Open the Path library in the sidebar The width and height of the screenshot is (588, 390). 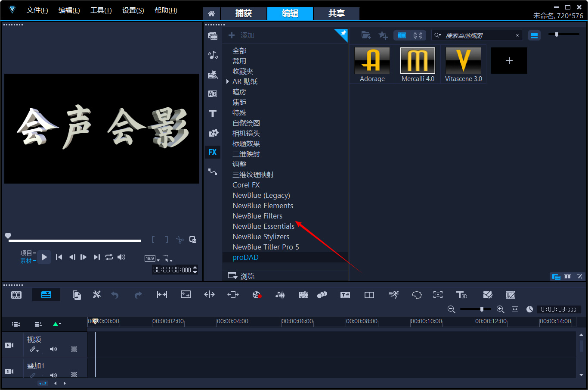point(213,172)
